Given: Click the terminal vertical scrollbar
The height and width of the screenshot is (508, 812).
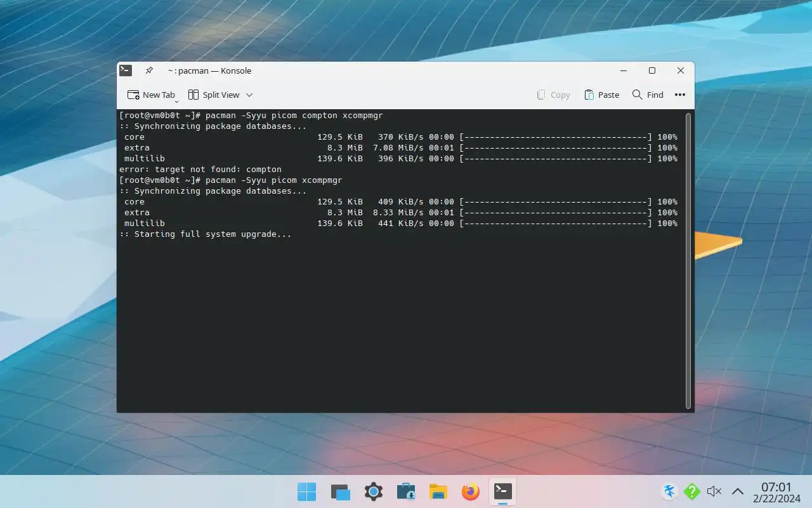Looking at the screenshot, I should tap(688, 260).
